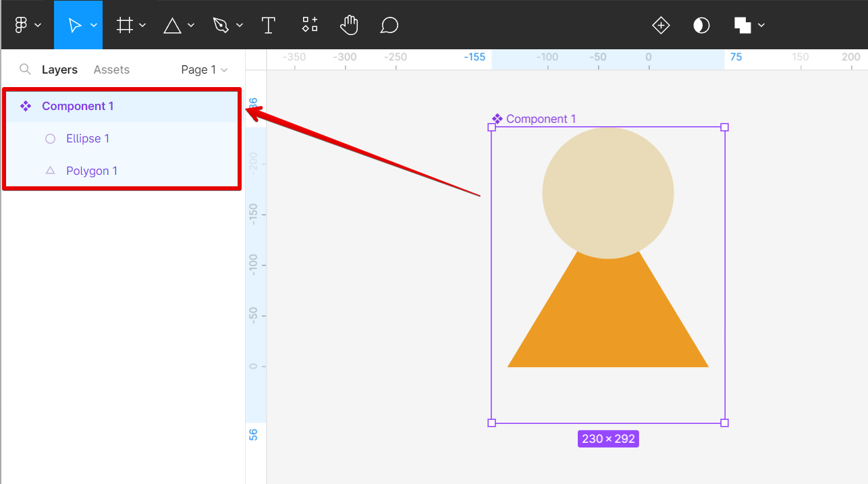The image size is (868, 484).
Task: Switch to the Assets tab
Action: click(111, 70)
